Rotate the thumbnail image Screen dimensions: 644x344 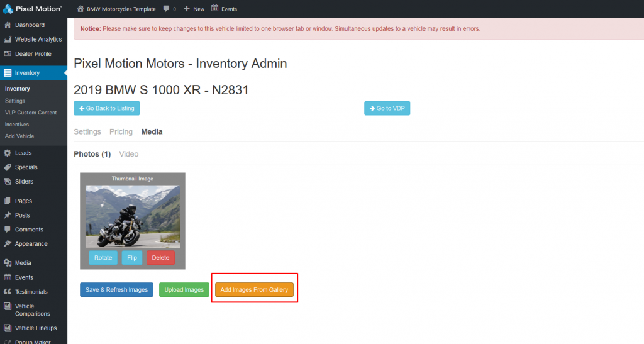coord(103,258)
